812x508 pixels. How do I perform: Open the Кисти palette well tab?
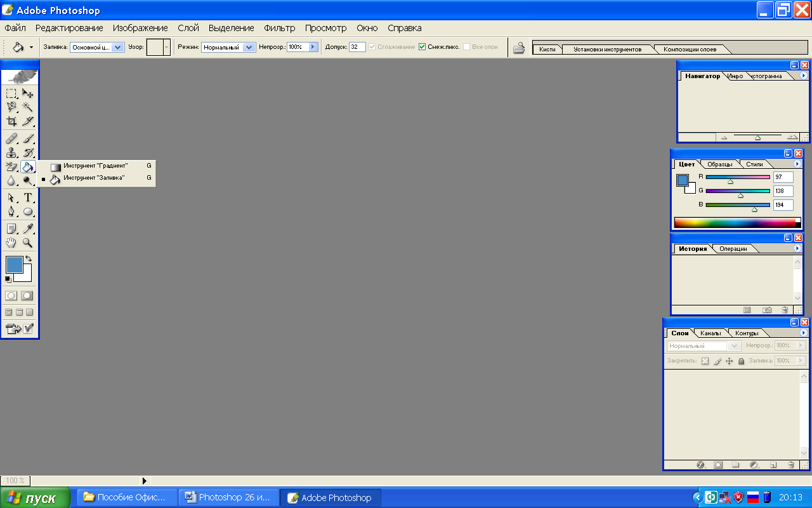tap(547, 50)
